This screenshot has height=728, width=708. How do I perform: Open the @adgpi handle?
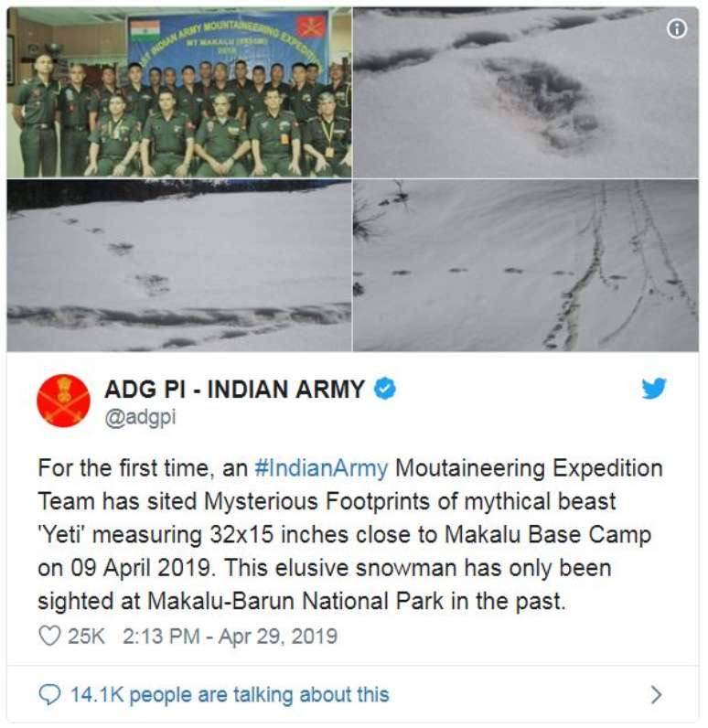[140, 417]
